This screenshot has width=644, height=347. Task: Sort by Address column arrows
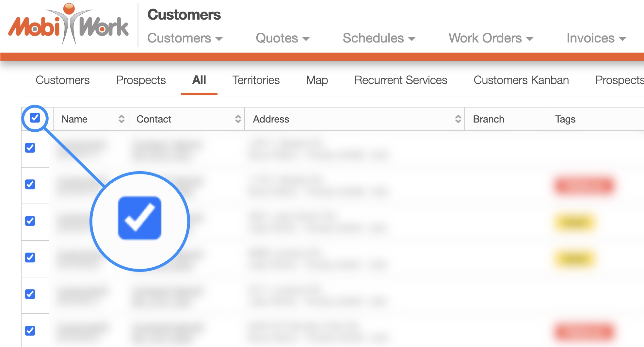tap(458, 119)
